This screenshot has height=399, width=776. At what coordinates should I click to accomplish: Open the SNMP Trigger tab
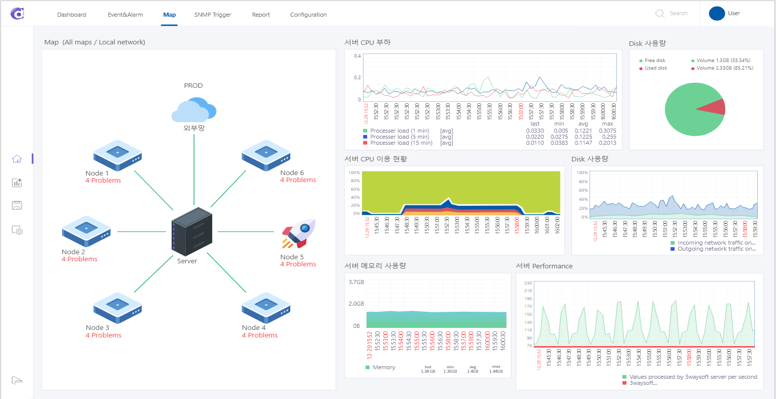213,14
